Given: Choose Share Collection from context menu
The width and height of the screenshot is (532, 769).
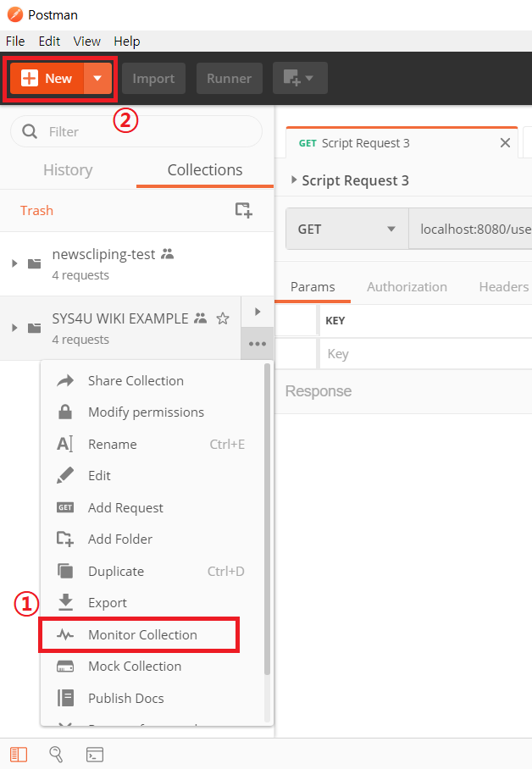Looking at the screenshot, I should click(152, 380).
